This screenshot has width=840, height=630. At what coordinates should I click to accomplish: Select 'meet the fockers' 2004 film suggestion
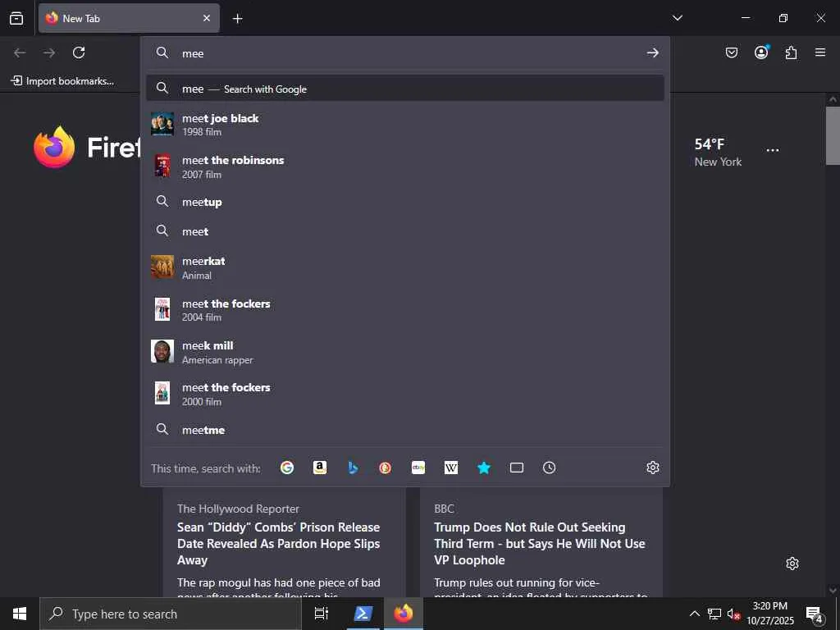pyautogui.click(x=405, y=309)
